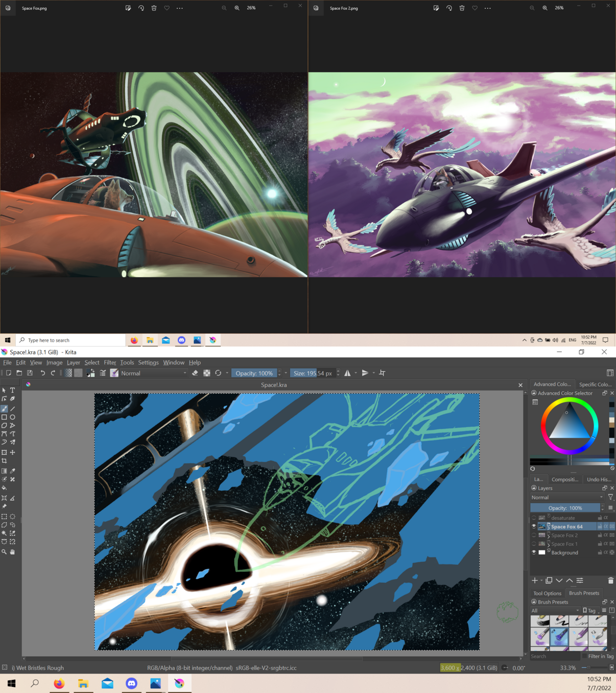Select the Text tool in toolbox
Viewport: 616px width, 693px height.
point(13,390)
